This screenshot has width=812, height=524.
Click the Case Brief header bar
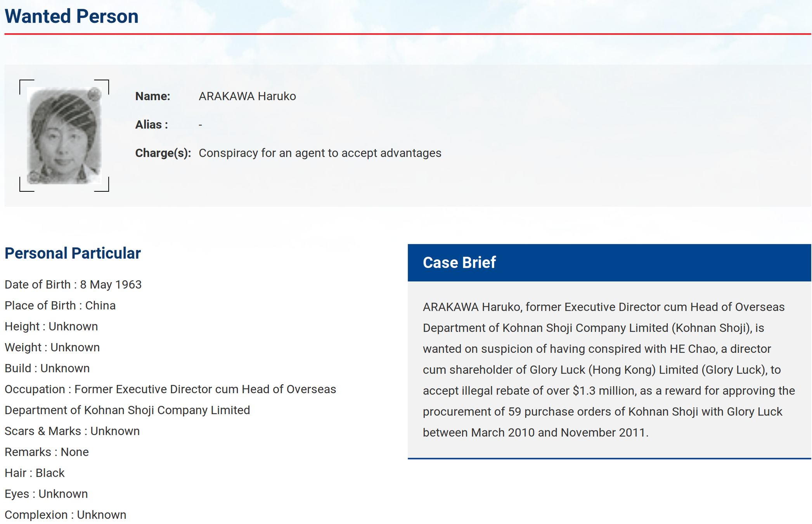tap(609, 263)
